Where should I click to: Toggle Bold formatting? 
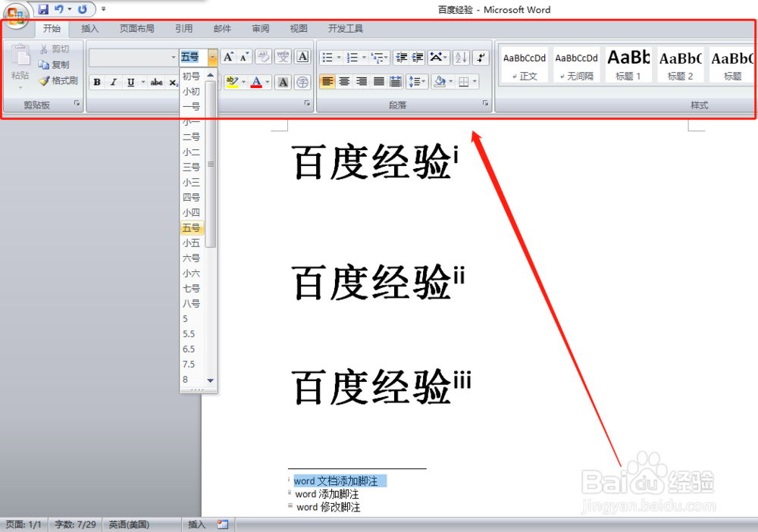click(x=97, y=82)
